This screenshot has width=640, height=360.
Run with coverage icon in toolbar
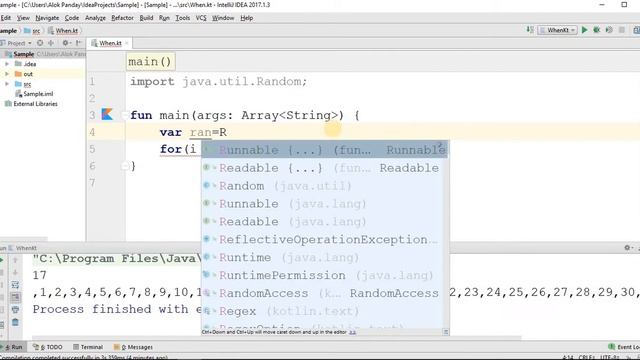pyautogui.click(x=609, y=30)
